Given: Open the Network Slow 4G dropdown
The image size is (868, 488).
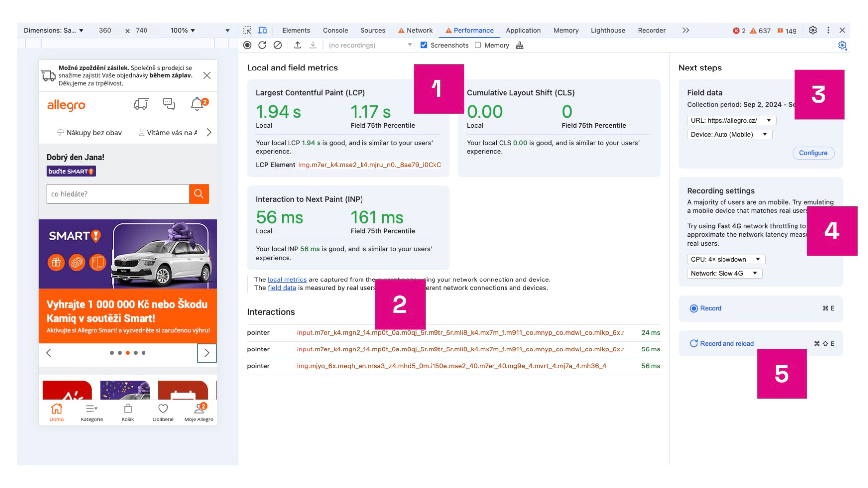Looking at the screenshot, I should 724,273.
